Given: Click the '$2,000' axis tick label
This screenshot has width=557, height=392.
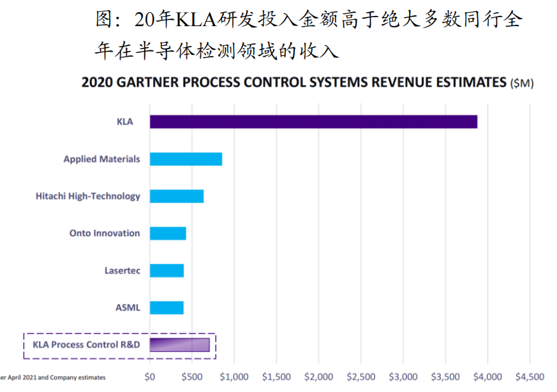Looking at the screenshot, I should coord(318,377).
